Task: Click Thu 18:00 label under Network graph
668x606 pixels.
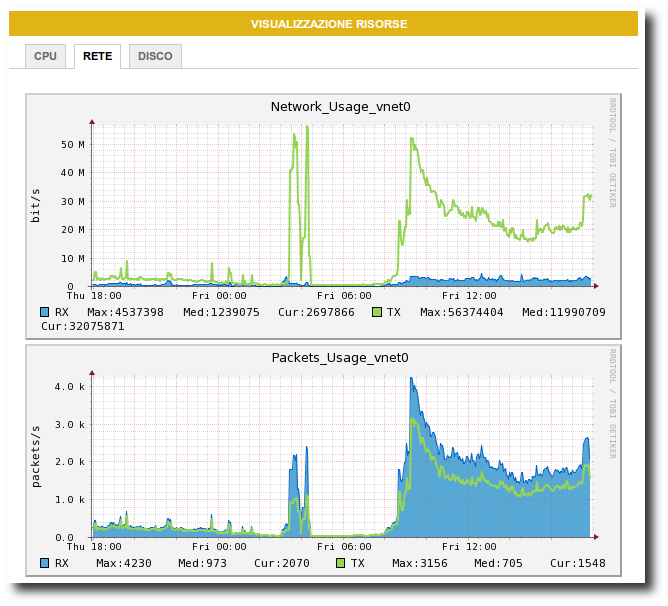Action: point(94,296)
